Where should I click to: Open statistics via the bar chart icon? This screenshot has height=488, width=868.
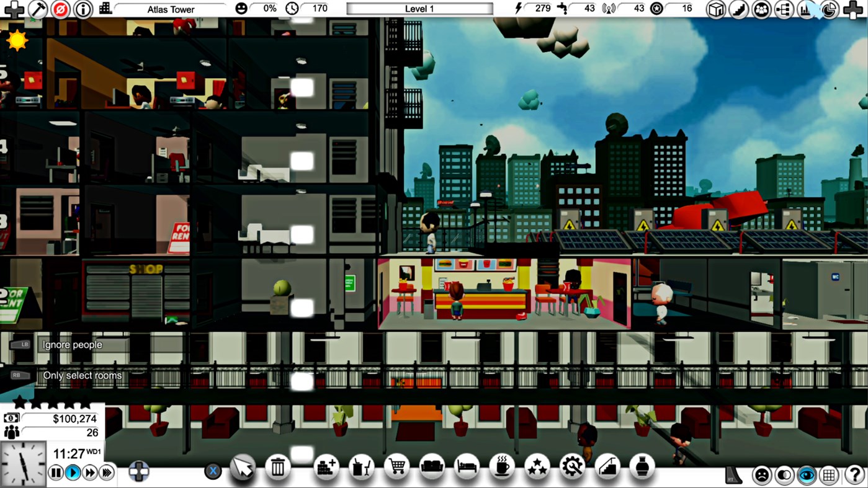(806, 9)
